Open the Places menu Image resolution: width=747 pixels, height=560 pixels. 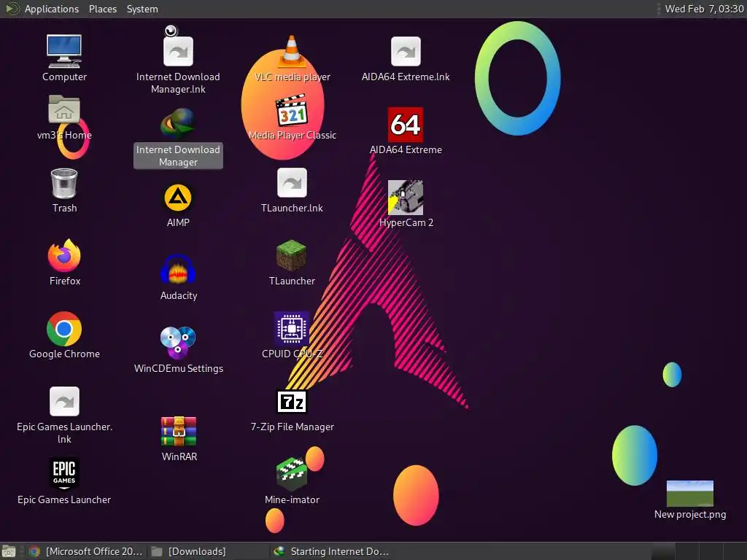coord(103,9)
